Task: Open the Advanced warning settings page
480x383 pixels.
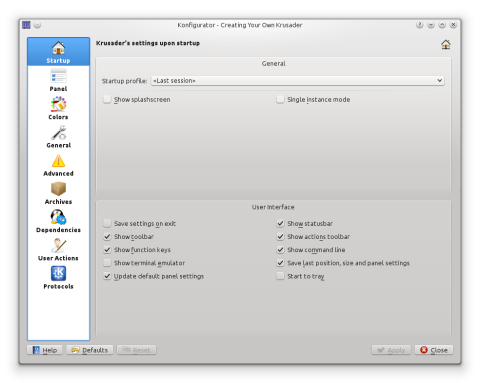Action: click(x=58, y=165)
